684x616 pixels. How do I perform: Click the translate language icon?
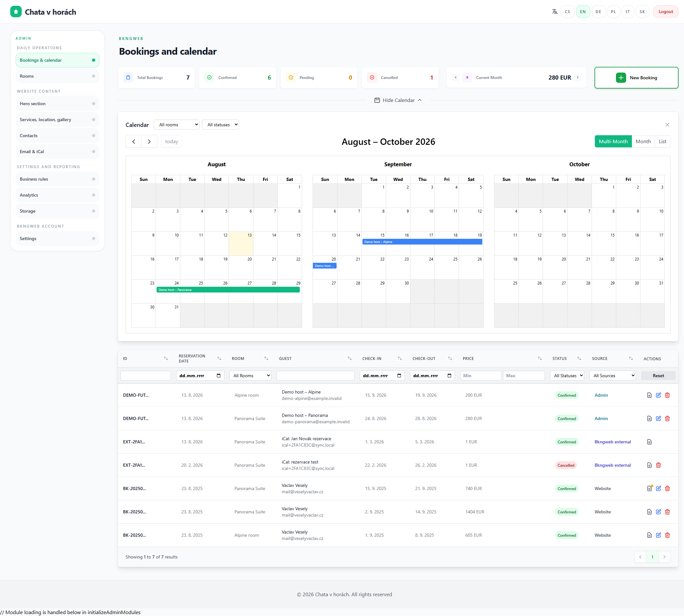click(x=554, y=12)
